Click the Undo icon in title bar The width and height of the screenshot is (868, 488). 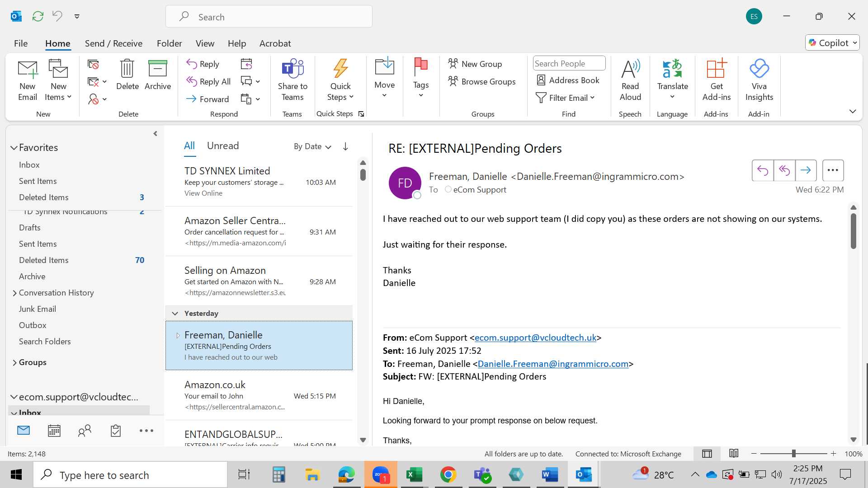(x=57, y=16)
